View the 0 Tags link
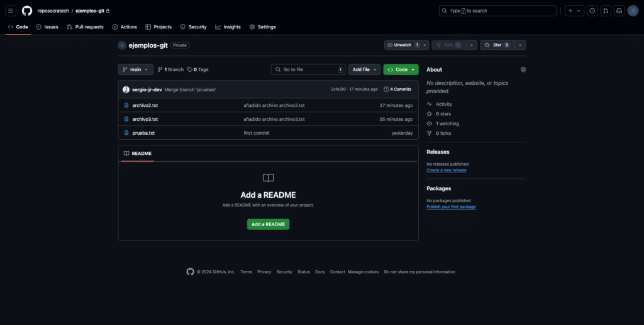This screenshot has height=325, width=644. (x=198, y=69)
